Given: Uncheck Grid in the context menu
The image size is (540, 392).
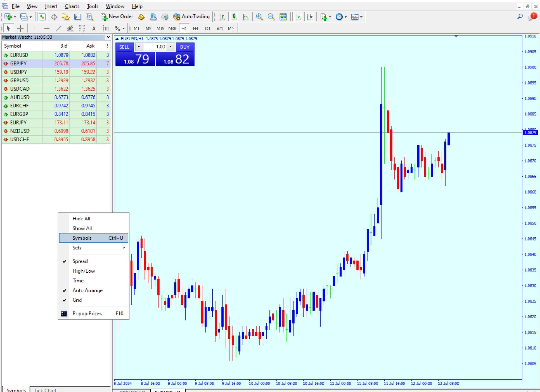Looking at the screenshot, I should pyautogui.click(x=77, y=300).
